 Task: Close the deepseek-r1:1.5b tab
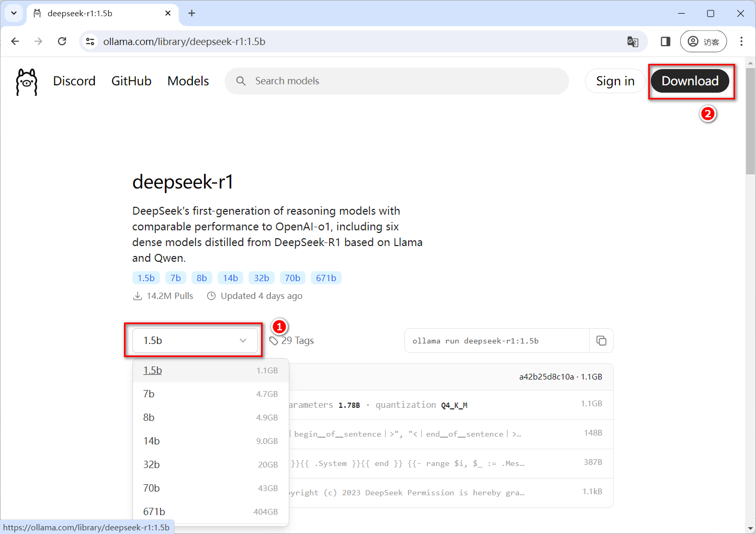(x=168, y=13)
